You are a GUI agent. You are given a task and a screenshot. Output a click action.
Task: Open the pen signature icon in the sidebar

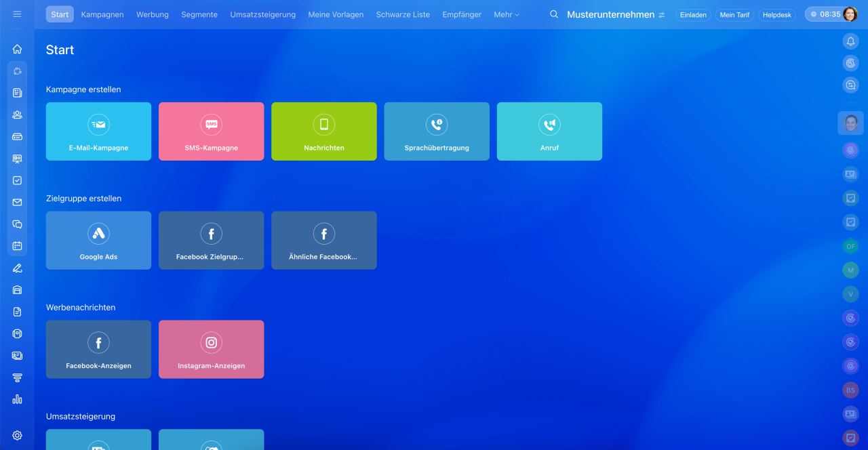[17, 268]
